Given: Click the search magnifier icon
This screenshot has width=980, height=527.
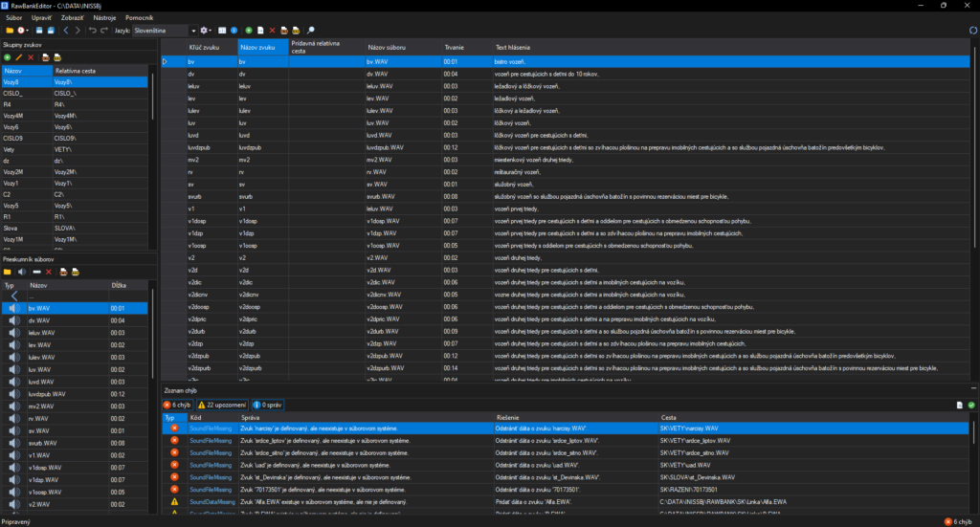Looking at the screenshot, I should click(x=311, y=30).
